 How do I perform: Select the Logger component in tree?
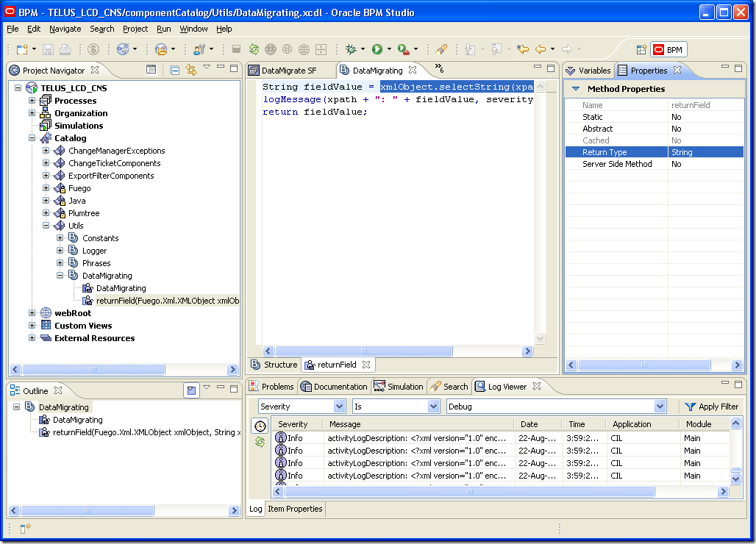tap(94, 251)
